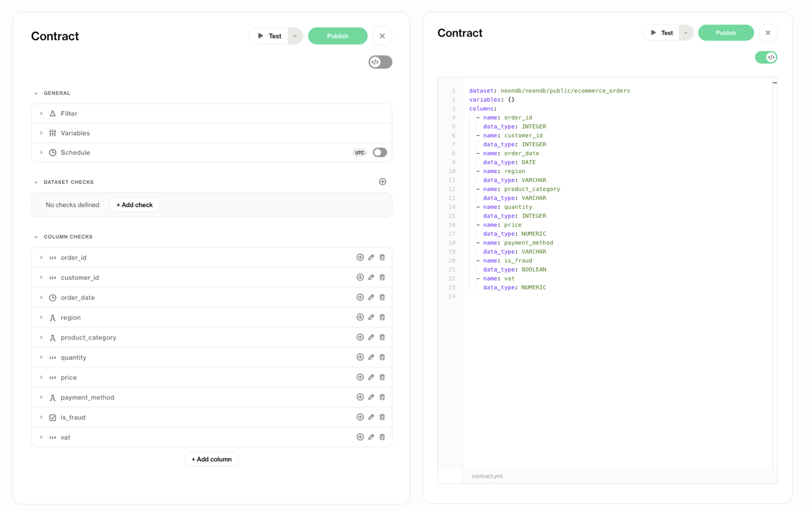Delete the region column

(x=382, y=317)
